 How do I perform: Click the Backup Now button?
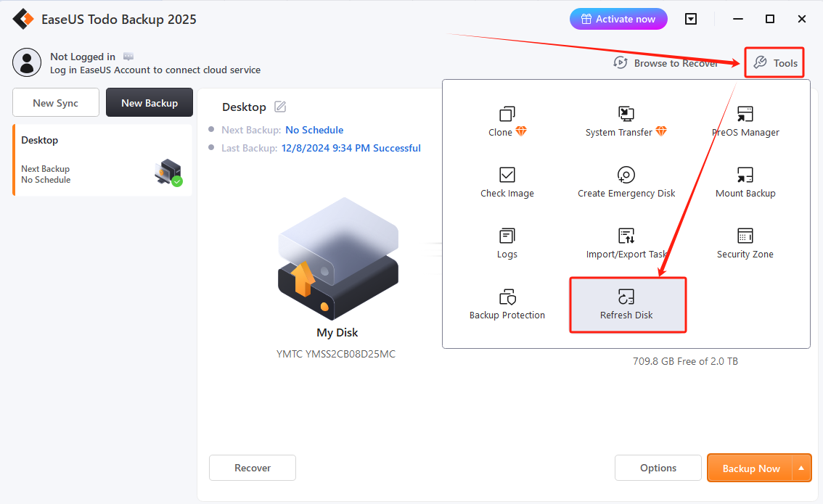tap(750, 468)
